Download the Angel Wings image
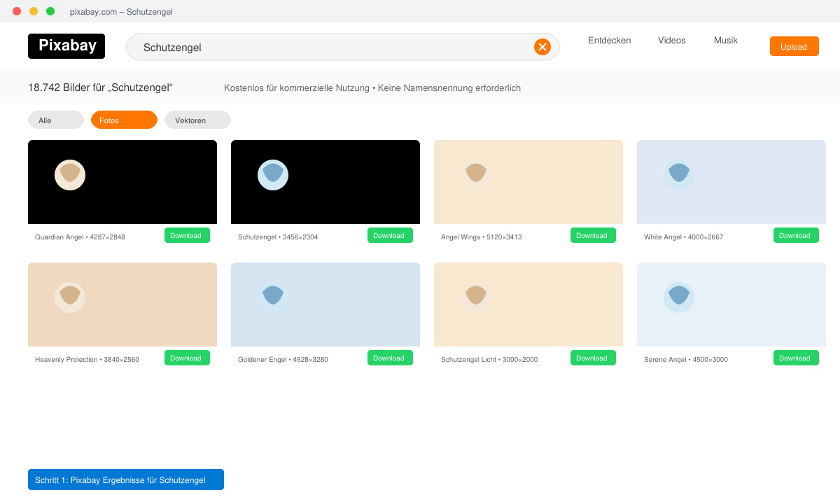Viewport: 840px width, 504px height. point(593,235)
